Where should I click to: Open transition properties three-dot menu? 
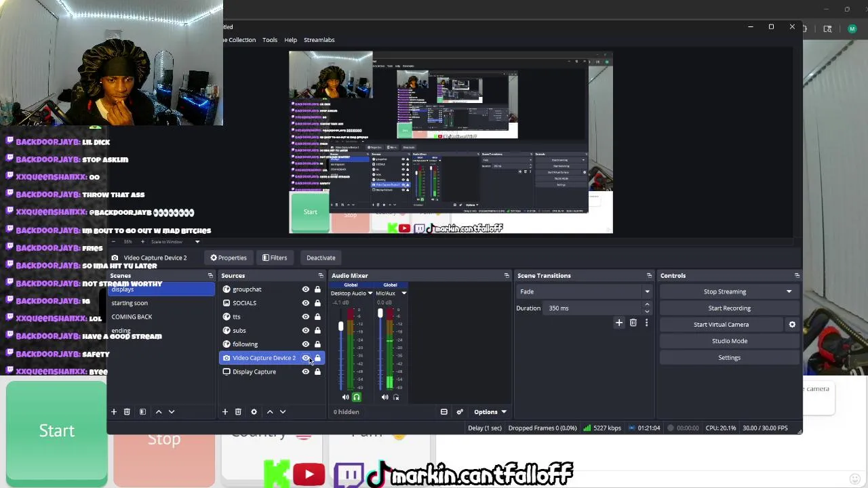pos(646,323)
